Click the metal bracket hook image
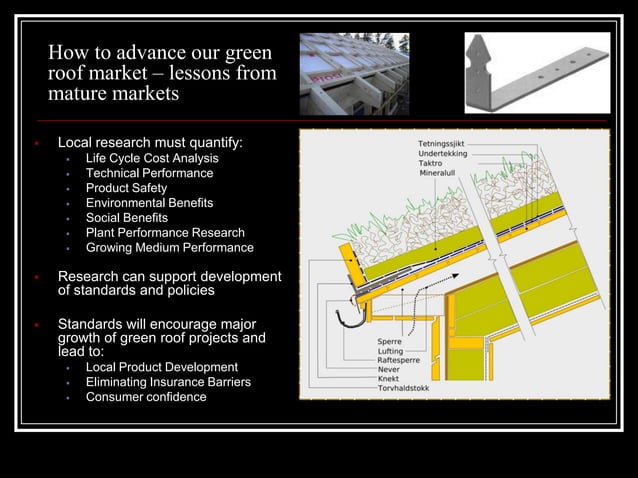 (537, 73)
